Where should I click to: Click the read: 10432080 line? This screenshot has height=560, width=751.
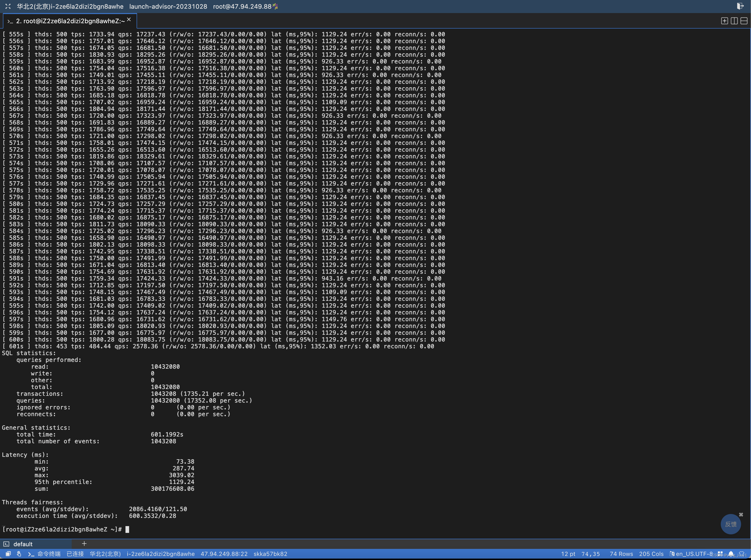[105, 366]
